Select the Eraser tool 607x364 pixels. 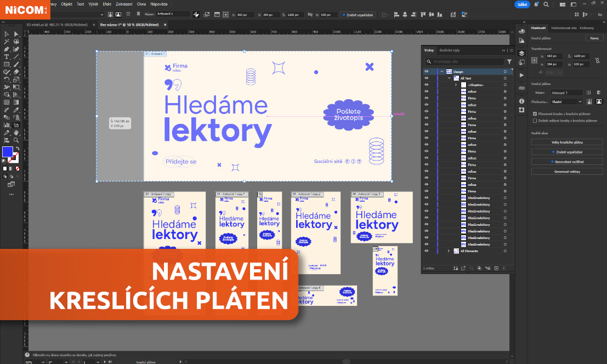[16, 72]
